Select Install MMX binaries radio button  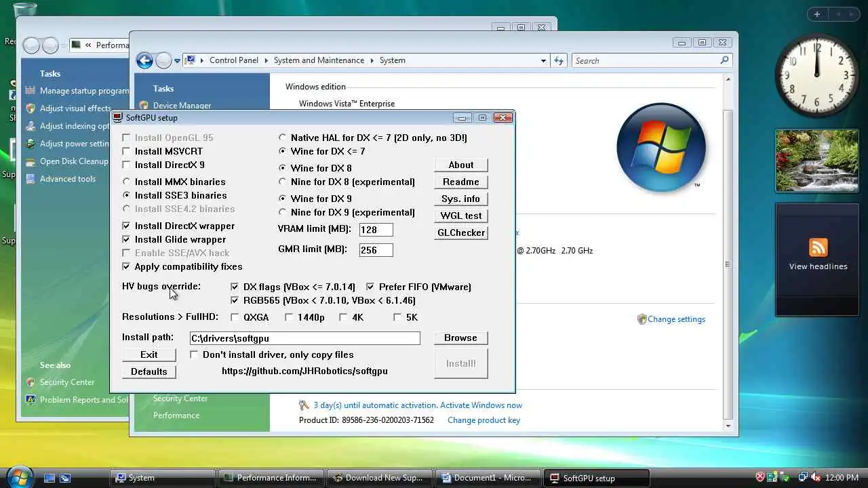(126, 182)
